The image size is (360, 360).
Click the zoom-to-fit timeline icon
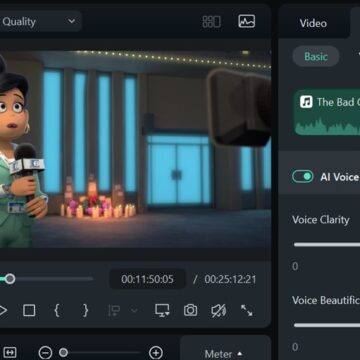[10, 352]
